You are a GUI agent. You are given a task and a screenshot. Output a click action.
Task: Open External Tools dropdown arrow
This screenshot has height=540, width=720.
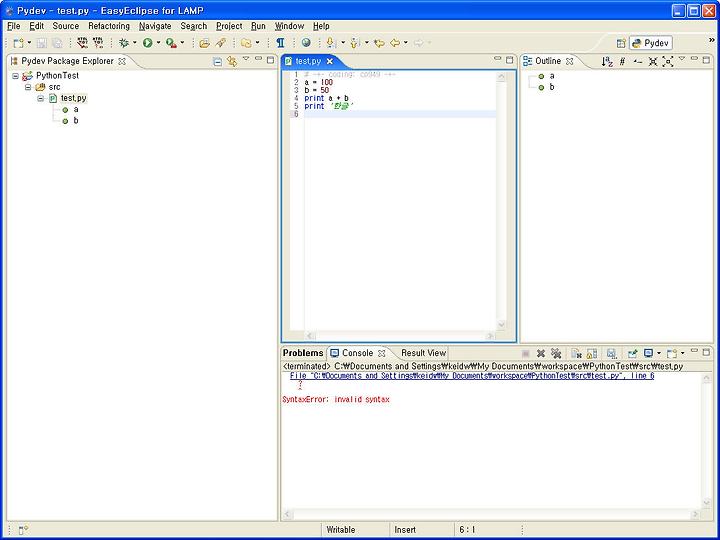[182, 43]
